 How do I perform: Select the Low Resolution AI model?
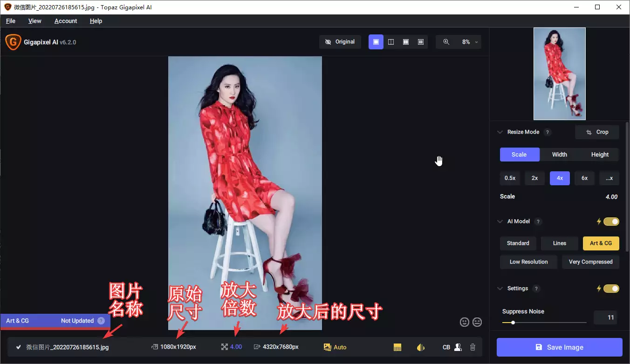528,262
